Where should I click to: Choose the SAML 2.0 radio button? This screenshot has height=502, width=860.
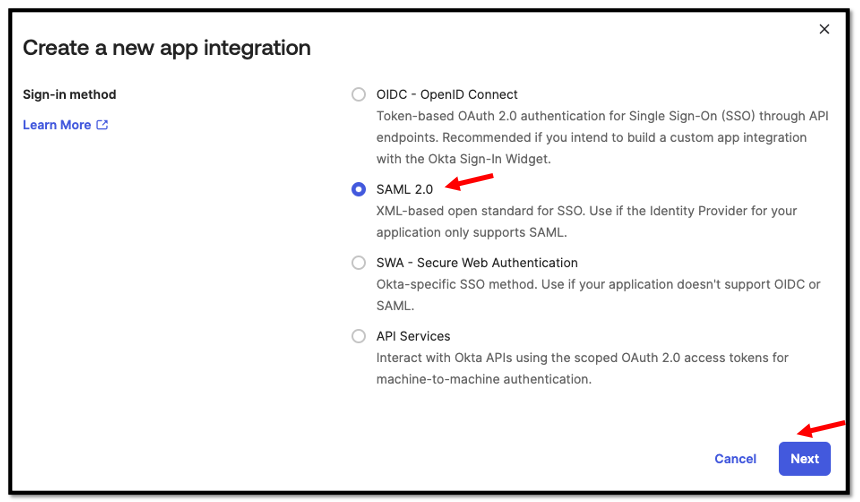point(358,189)
